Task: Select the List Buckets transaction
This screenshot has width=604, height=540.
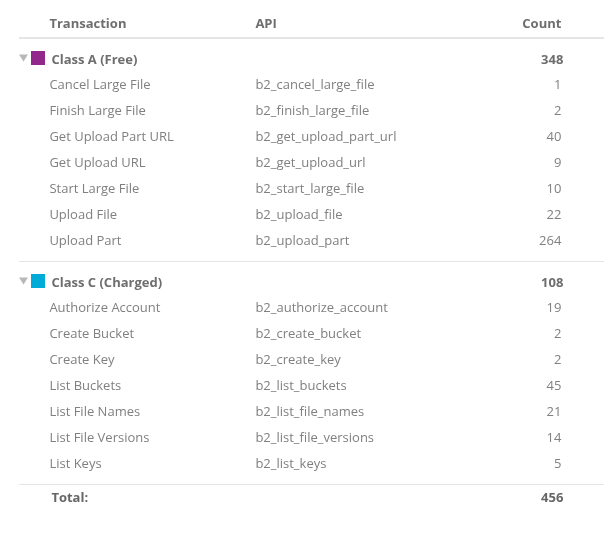Action: (x=85, y=386)
